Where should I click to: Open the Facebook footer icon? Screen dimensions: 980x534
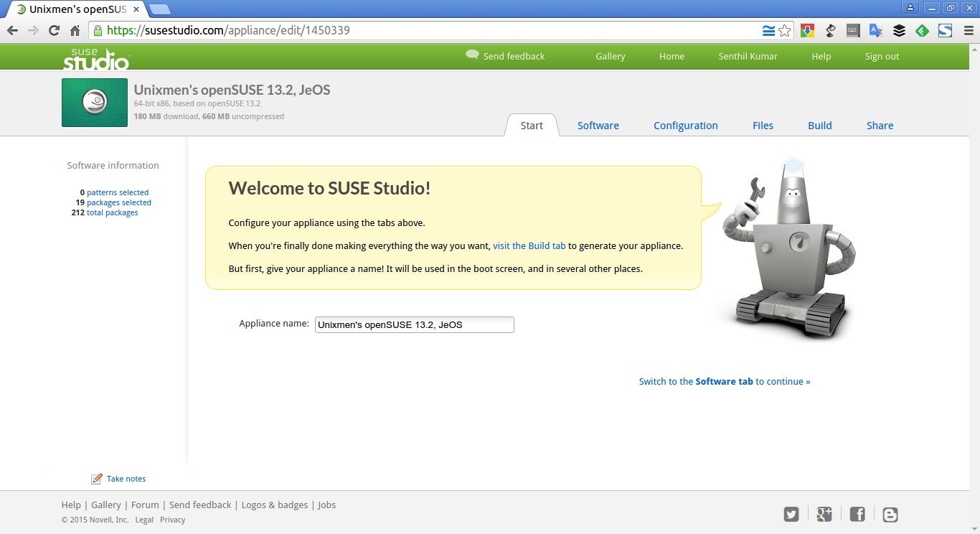coord(857,514)
